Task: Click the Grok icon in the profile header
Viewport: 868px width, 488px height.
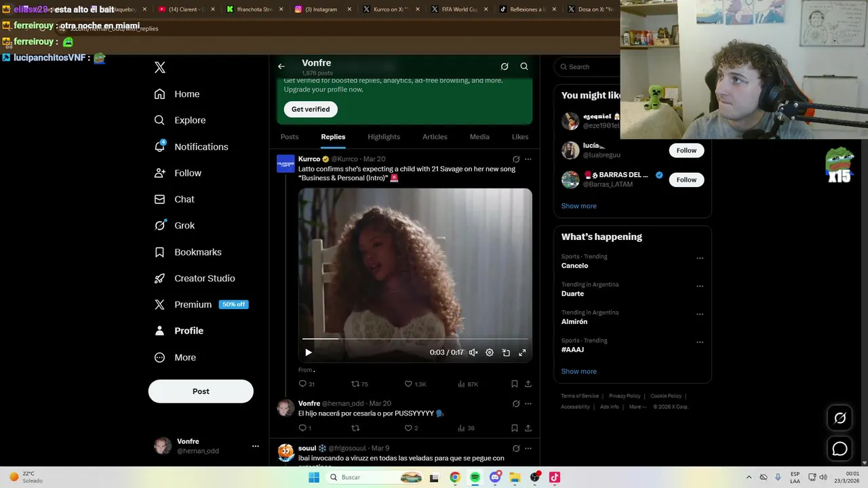Action: (x=505, y=66)
